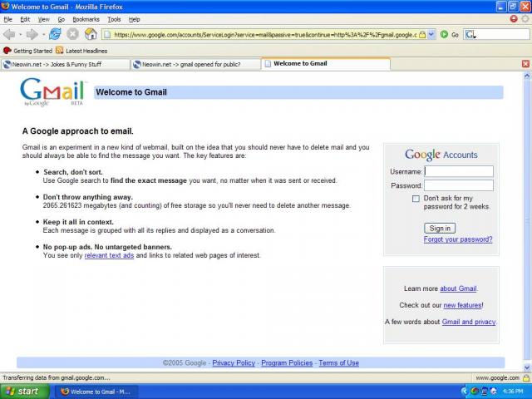The width and height of the screenshot is (532, 399).
Task: Click the status bar padlock icon
Action: [x=526, y=377]
